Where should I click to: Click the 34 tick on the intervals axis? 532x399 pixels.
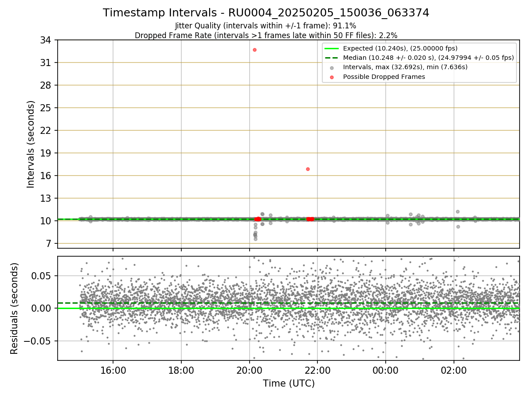click(x=46, y=40)
